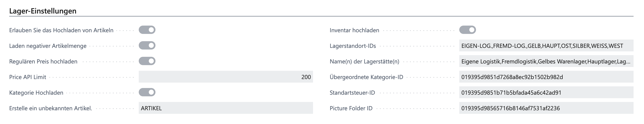Click the 'Picture Folder ID' label
The image size is (644, 124).
click(x=351, y=108)
